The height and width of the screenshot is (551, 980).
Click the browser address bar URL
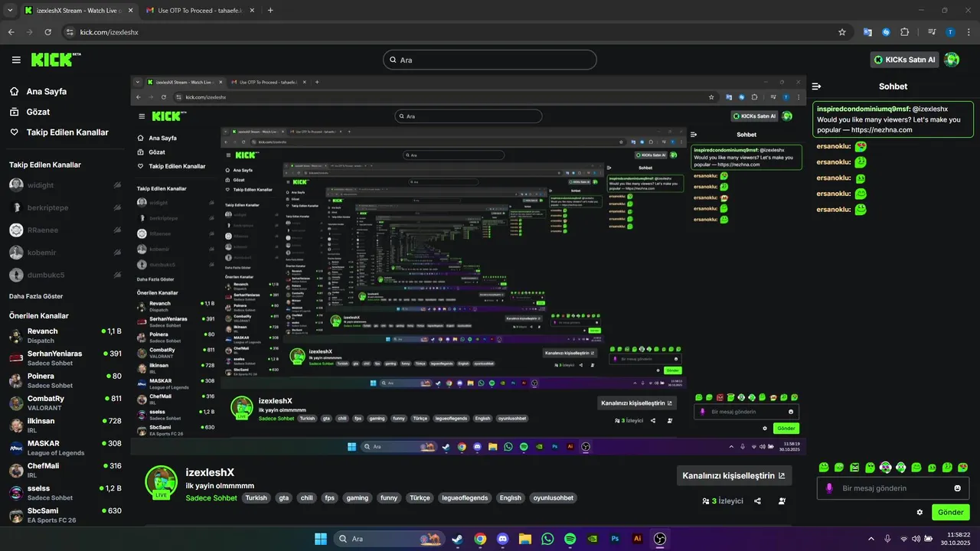(x=109, y=32)
